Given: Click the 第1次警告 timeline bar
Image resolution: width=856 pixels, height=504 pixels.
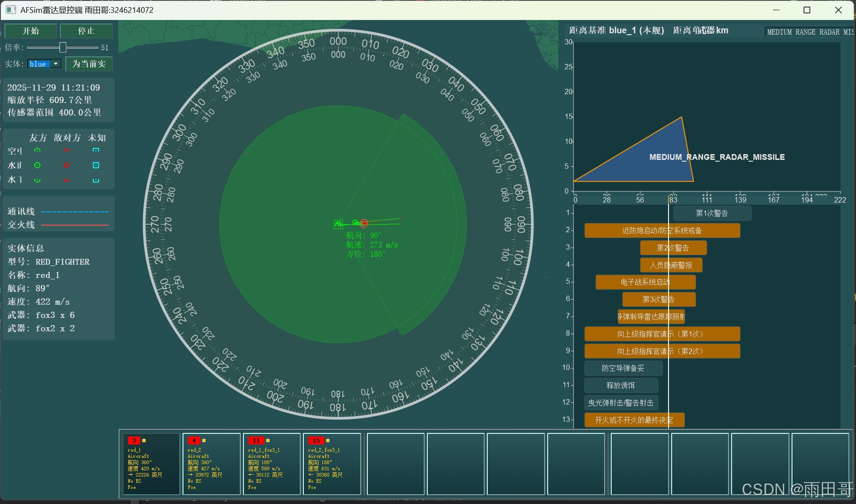Looking at the screenshot, I should click(x=712, y=214).
